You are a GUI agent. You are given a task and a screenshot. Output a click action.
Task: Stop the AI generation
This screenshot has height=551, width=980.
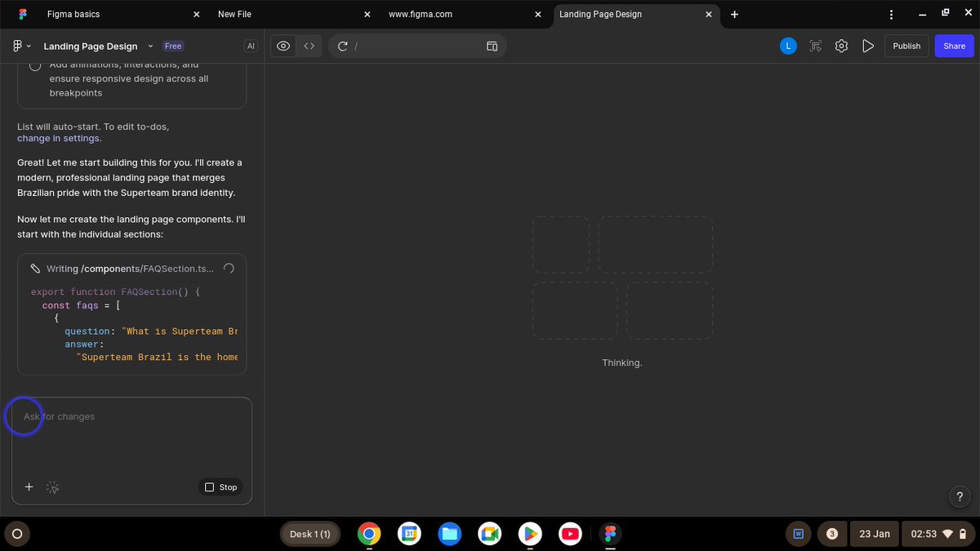click(x=220, y=487)
